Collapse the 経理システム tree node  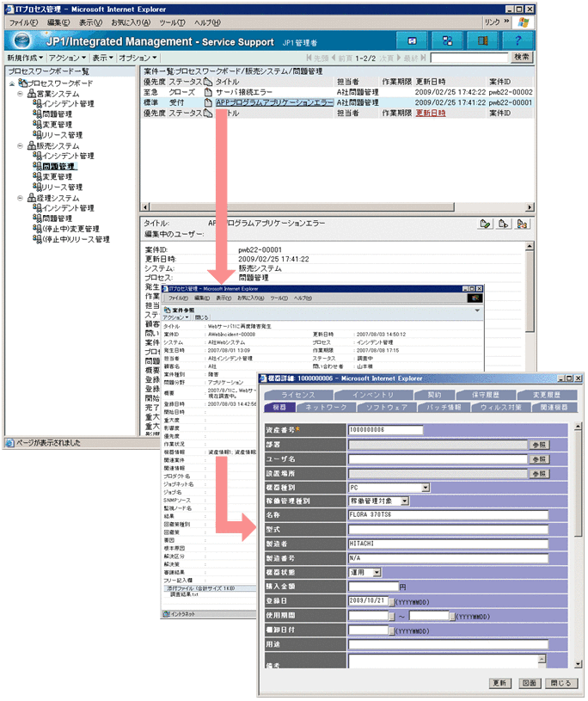(20, 198)
